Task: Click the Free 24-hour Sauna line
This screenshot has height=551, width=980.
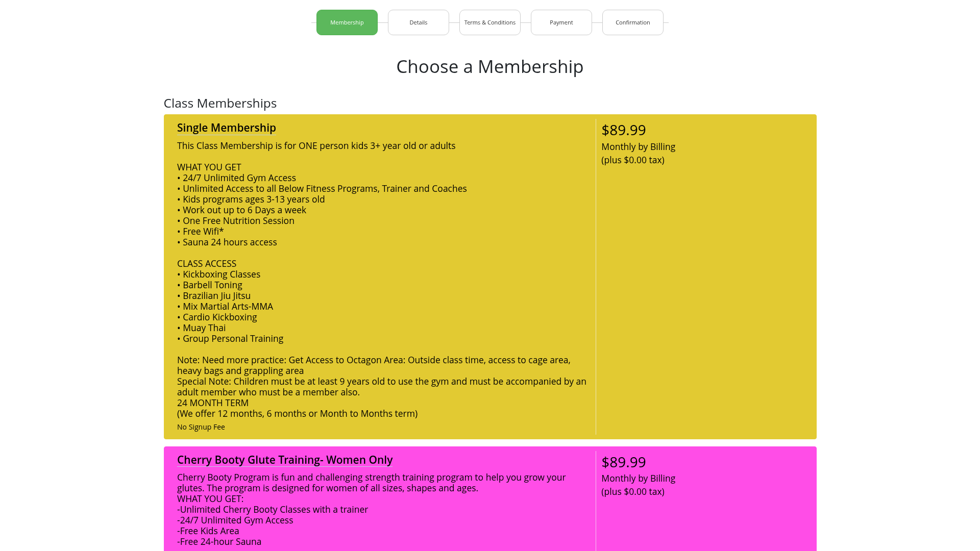Action: click(x=219, y=542)
